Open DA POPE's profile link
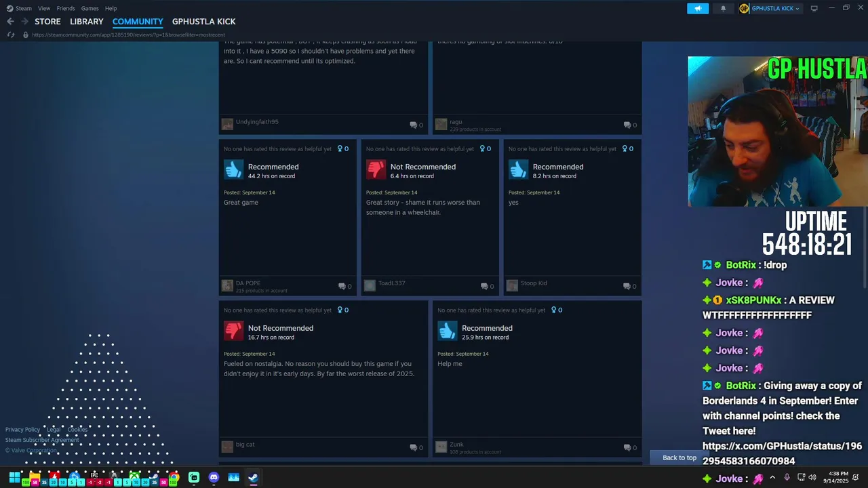Screen dimensions: 868x488 248,283
